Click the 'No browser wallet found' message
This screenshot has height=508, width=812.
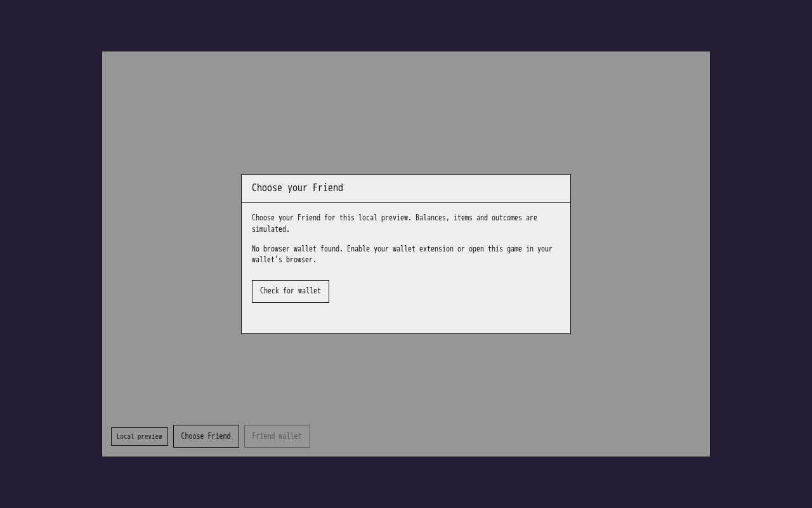[402, 254]
